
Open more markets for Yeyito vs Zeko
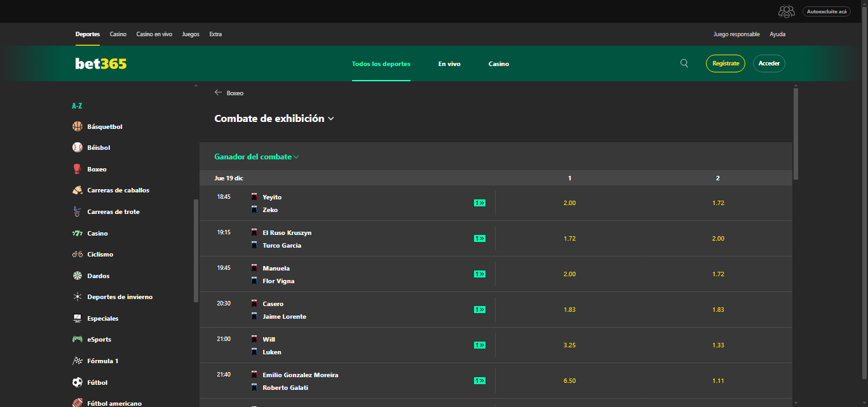[480, 203]
